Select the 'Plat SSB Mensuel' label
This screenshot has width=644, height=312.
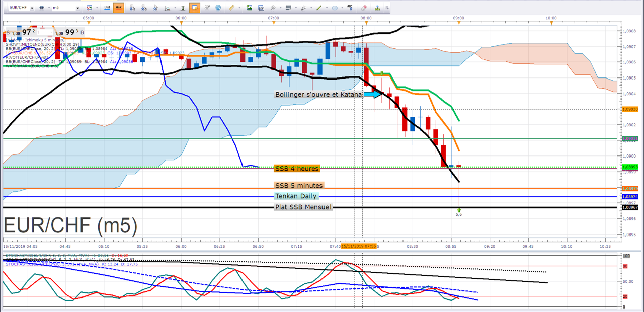coord(303,207)
